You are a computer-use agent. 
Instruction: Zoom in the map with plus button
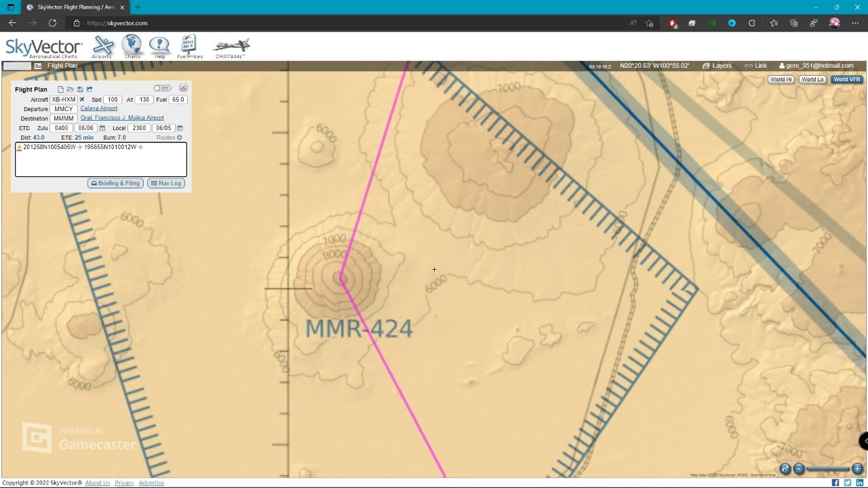857,469
